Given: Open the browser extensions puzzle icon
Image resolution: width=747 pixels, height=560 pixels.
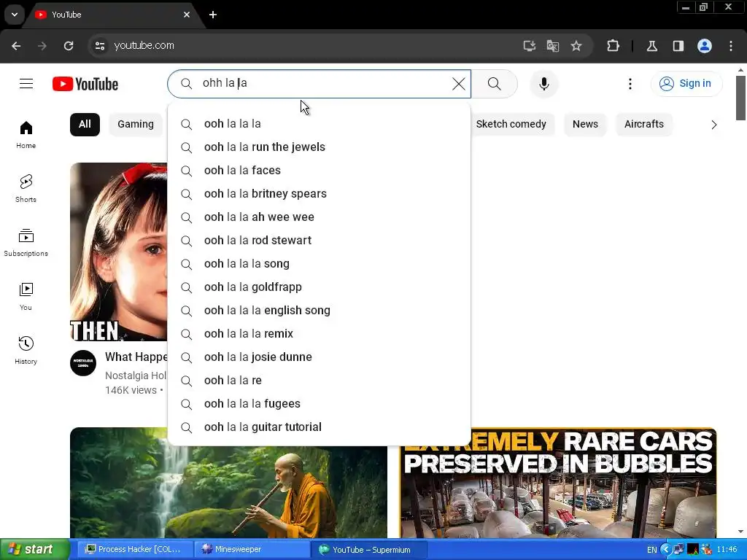Looking at the screenshot, I should 613,46.
